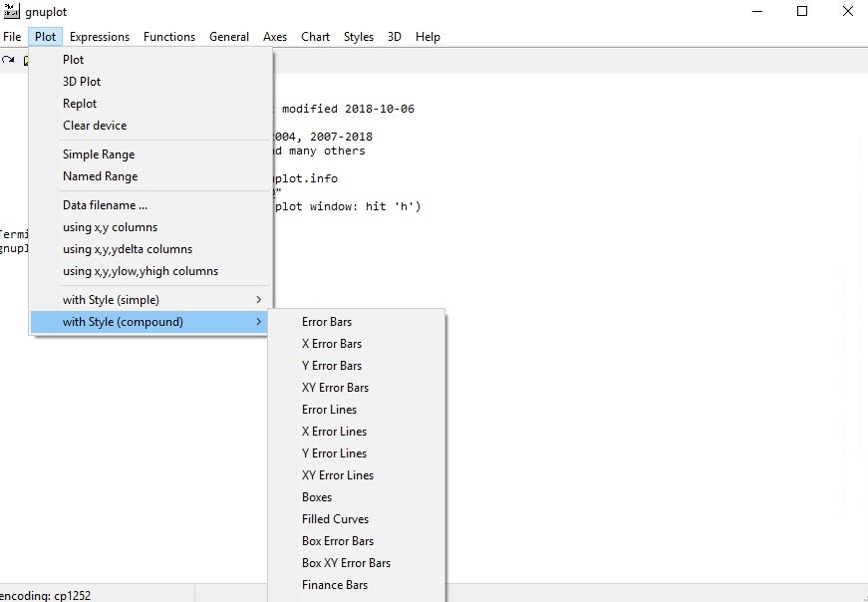Viewport: 868px width, 602px height.
Task: Open the File menu
Action: [x=12, y=37]
